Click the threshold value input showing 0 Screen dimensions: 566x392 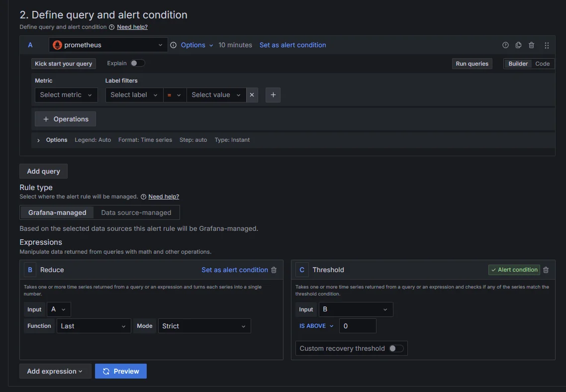click(x=357, y=326)
